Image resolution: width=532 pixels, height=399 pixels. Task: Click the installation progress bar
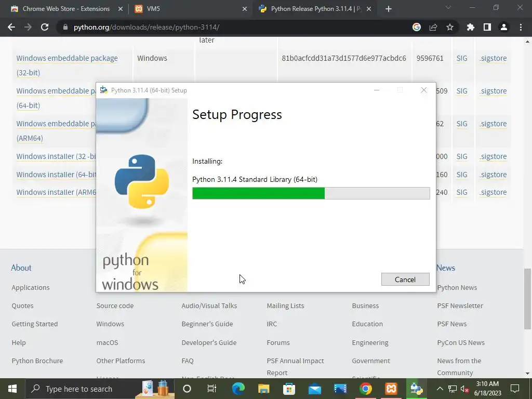point(311,193)
